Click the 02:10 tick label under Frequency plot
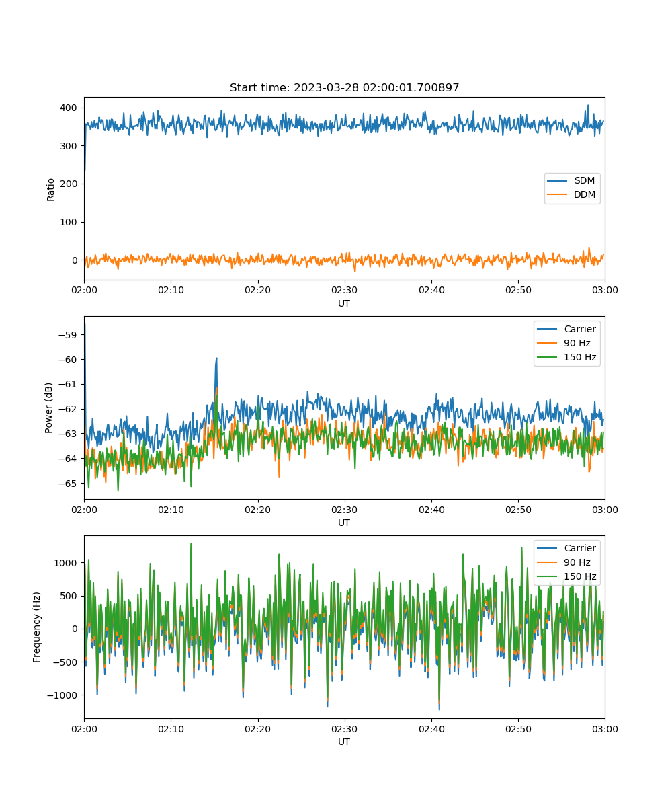The image size is (672, 807). pyautogui.click(x=171, y=728)
